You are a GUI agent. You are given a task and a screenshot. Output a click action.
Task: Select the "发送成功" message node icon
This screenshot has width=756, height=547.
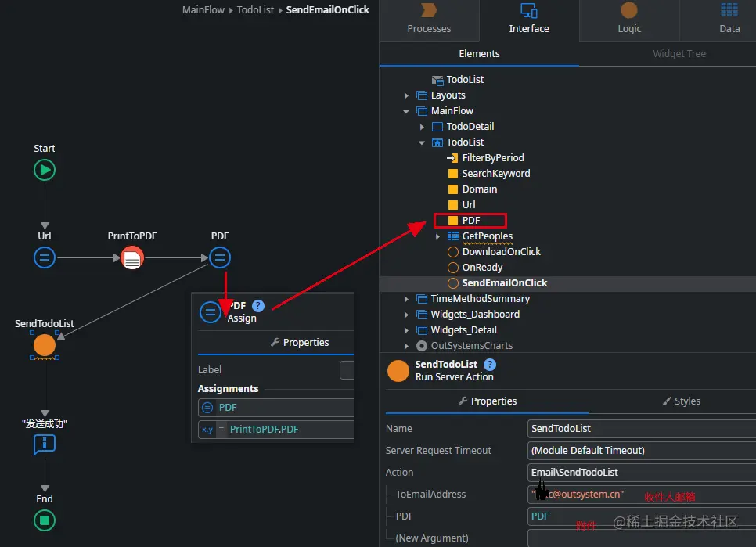pyautogui.click(x=45, y=444)
